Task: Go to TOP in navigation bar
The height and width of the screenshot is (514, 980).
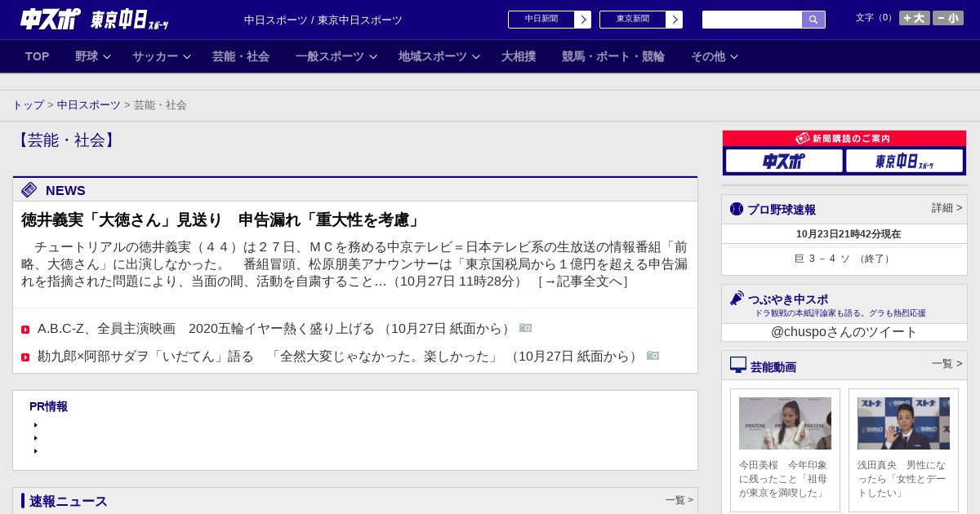Action: tap(37, 56)
